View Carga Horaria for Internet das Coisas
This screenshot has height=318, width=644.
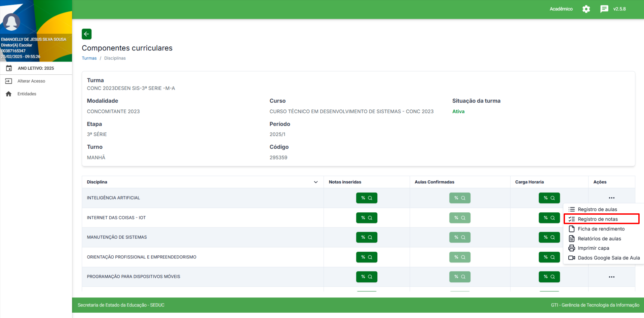pos(549,218)
